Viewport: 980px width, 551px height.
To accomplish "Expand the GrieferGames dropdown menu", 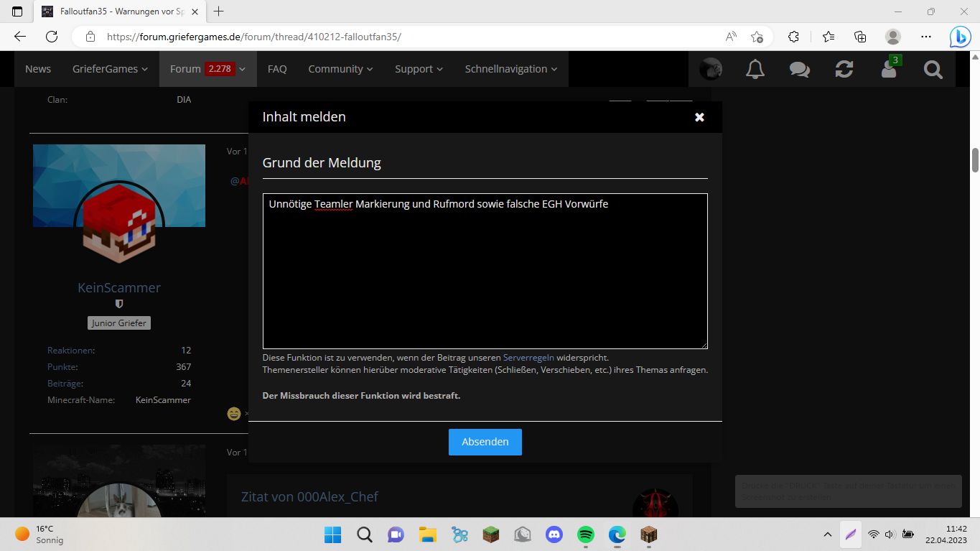I will 110,69.
